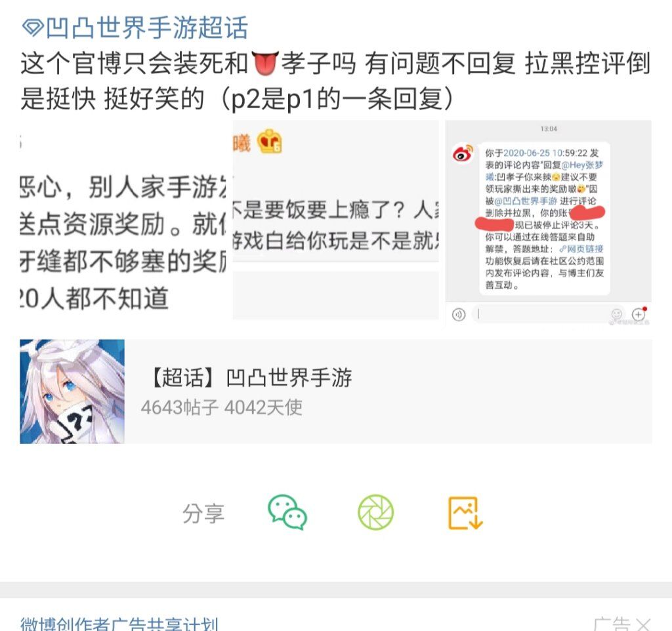
Task: Click the super-topic anime avatar thumbnail
Action: pyautogui.click(x=72, y=392)
